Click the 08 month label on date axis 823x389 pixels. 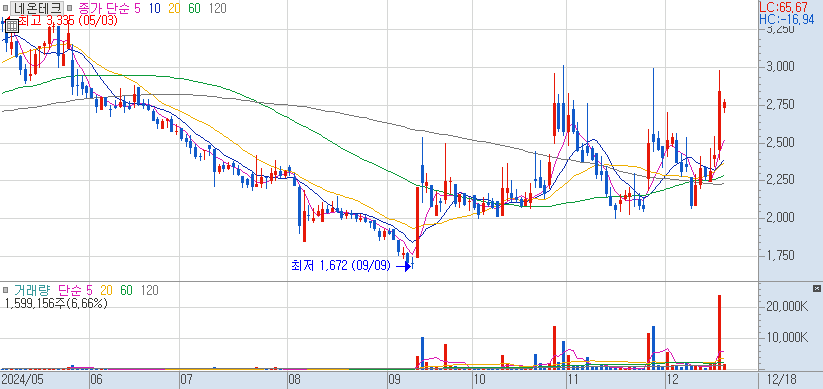coord(294,379)
